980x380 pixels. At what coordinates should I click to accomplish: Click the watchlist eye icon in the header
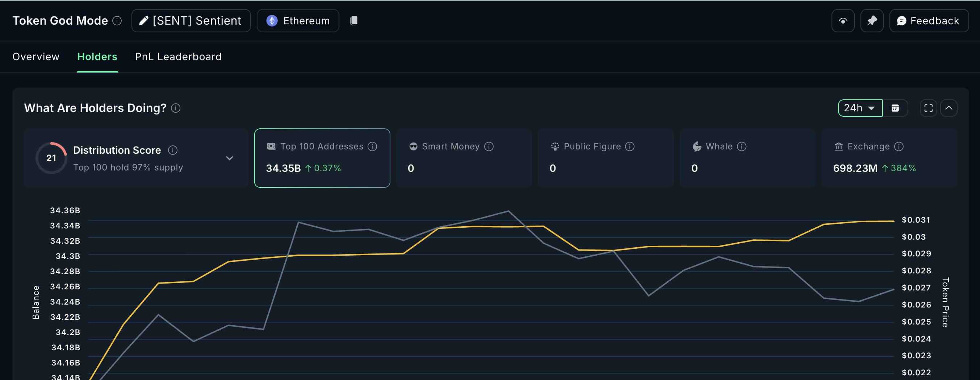(x=843, y=21)
